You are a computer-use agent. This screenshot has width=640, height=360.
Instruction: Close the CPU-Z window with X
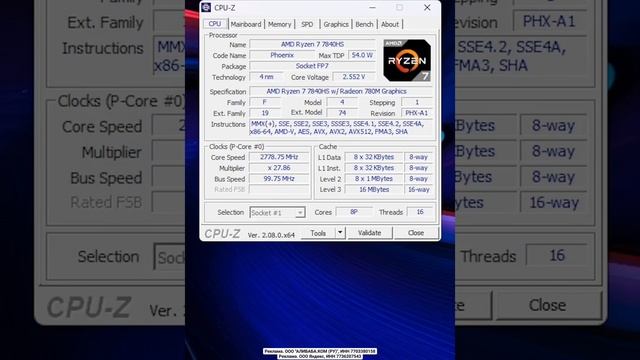pyautogui.click(x=427, y=8)
